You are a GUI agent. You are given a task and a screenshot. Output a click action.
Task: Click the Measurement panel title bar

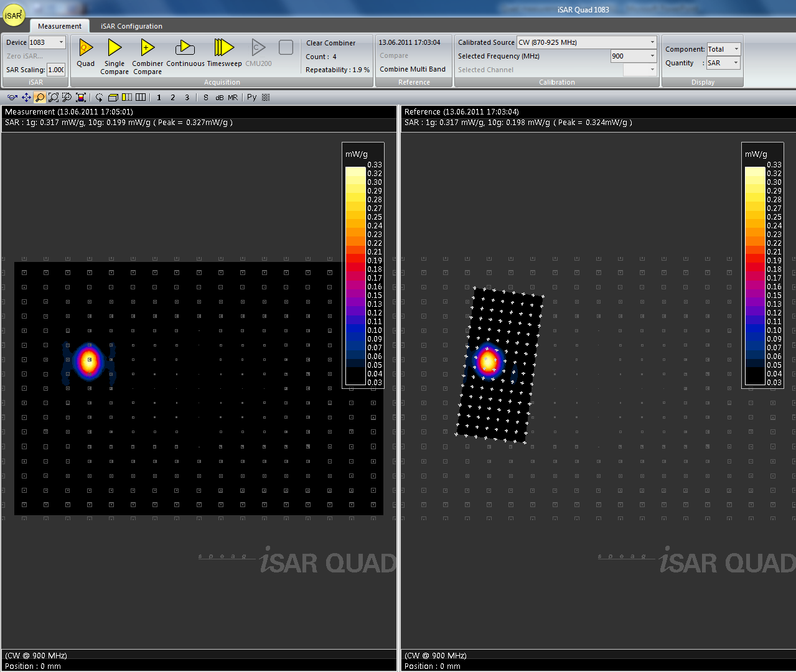(x=199, y=112)
